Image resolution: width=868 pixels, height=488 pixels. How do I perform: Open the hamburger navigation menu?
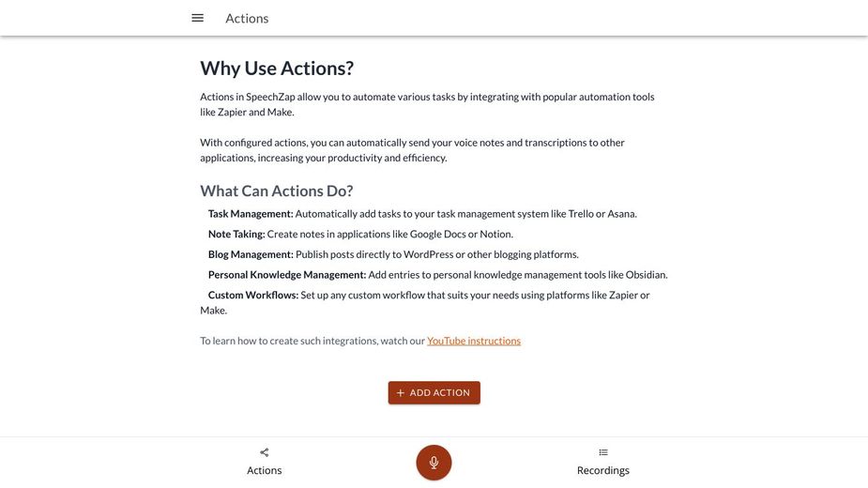tap(198, 18)
